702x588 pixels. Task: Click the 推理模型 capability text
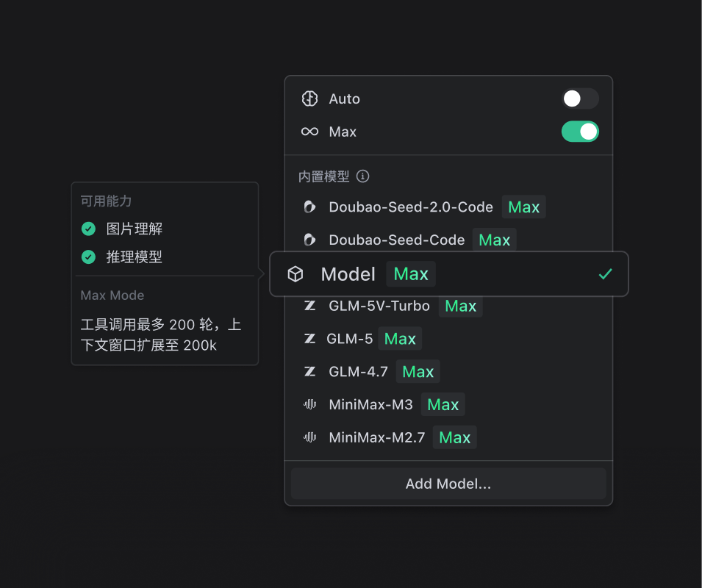click(135, 257)
